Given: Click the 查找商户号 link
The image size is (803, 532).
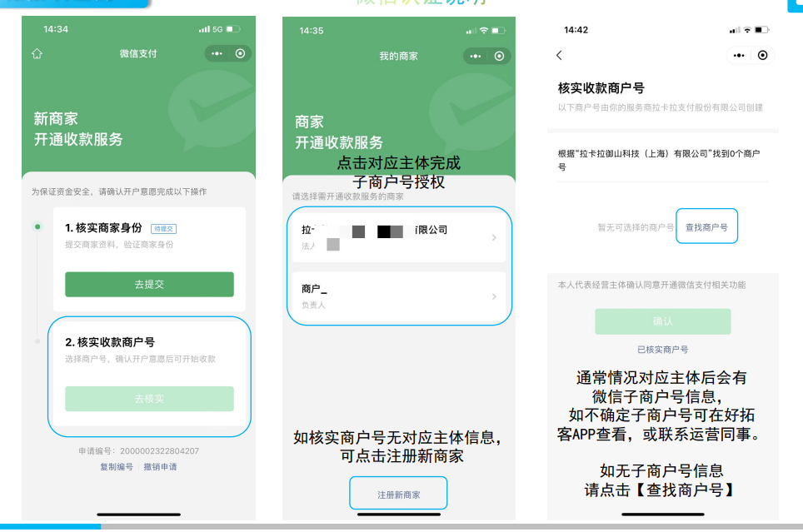Looking at the screenshot, I should pyautogui.click(x=706, y=226).
